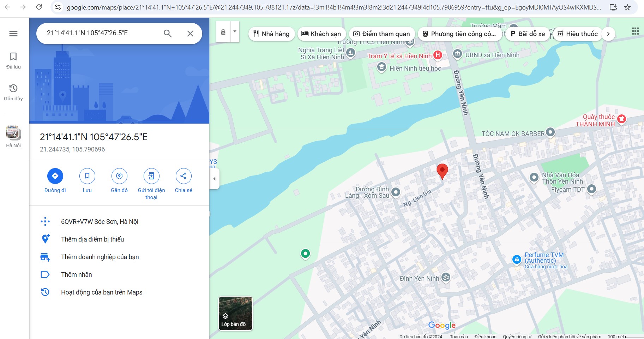The image size is (644, 339).
Task: View site information icon in address bar
Action: point(58,7)
